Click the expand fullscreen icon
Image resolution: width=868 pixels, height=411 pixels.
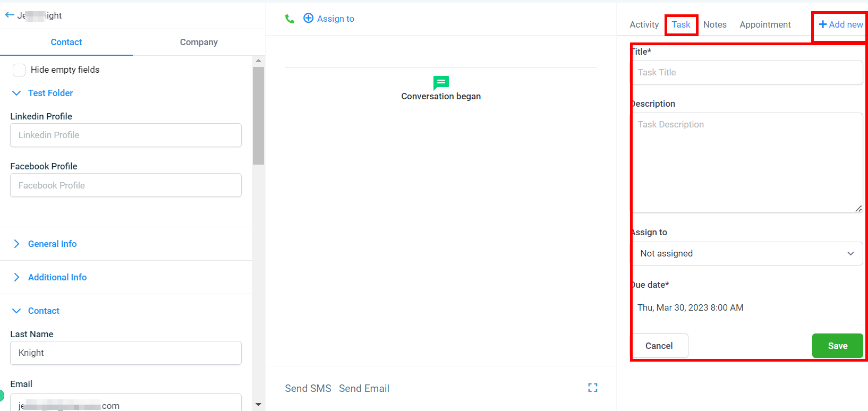pos(593,388)
